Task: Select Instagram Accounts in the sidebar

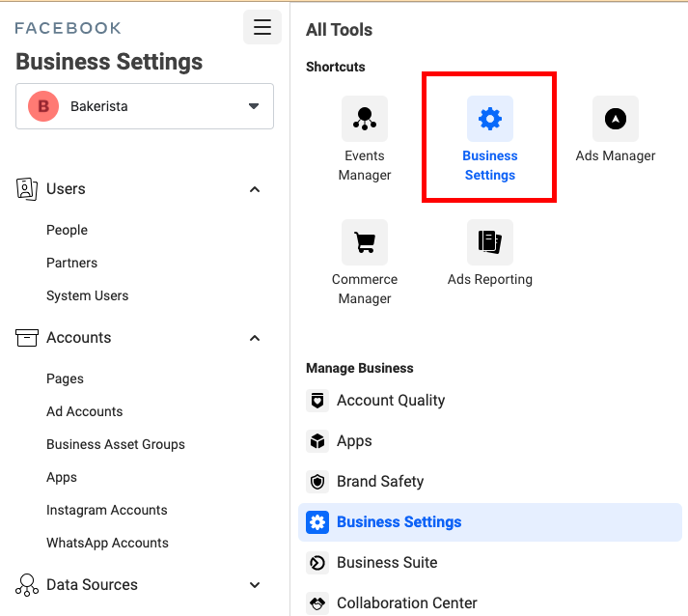Action: point(107,510)
